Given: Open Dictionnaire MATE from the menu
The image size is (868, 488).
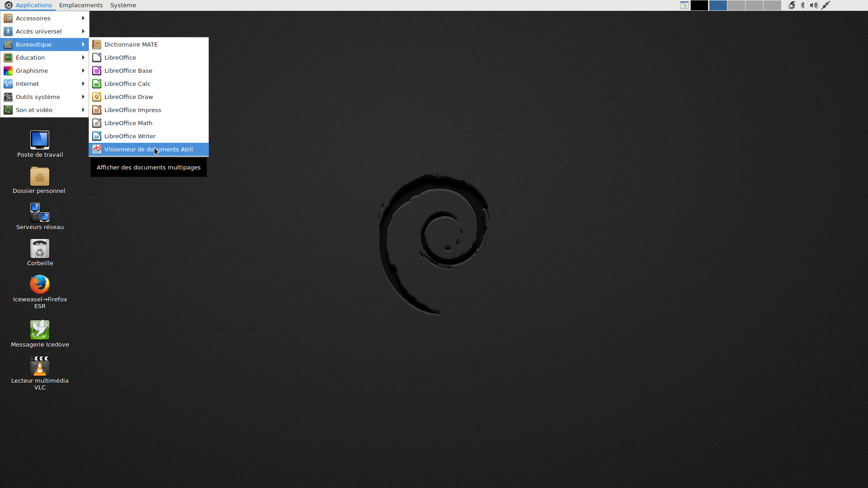Looking at the screenshot, I should point(131,44).
